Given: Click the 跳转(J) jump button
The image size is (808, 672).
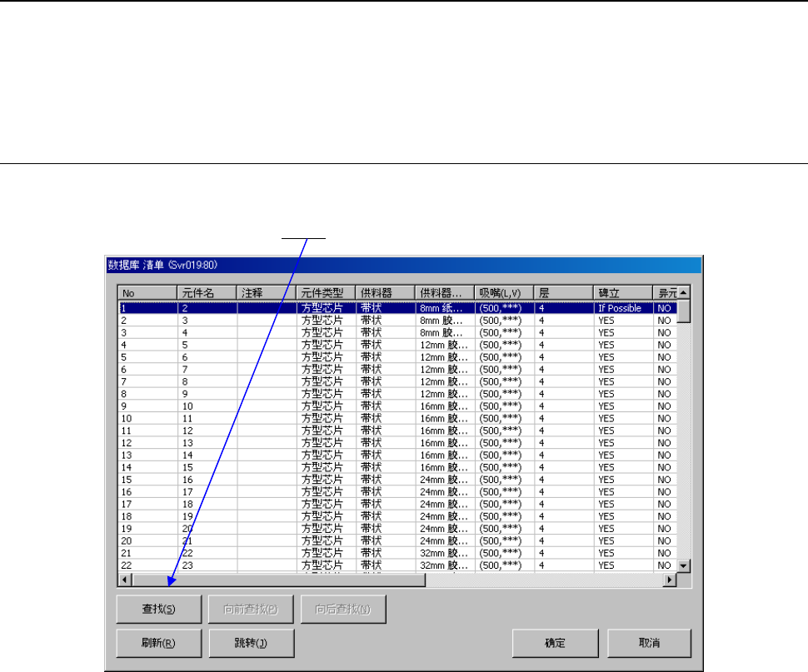Looking at the screenshot, I should (x=252, y=643).
